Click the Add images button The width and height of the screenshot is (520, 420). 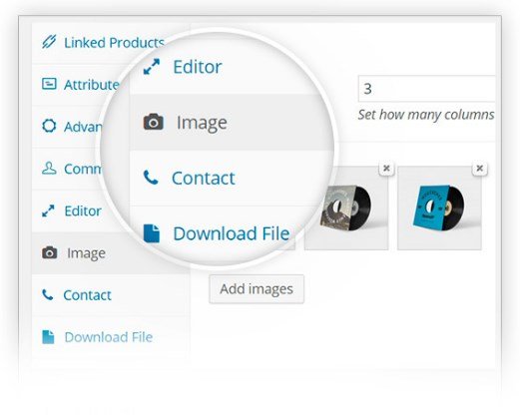click(257, 289)
